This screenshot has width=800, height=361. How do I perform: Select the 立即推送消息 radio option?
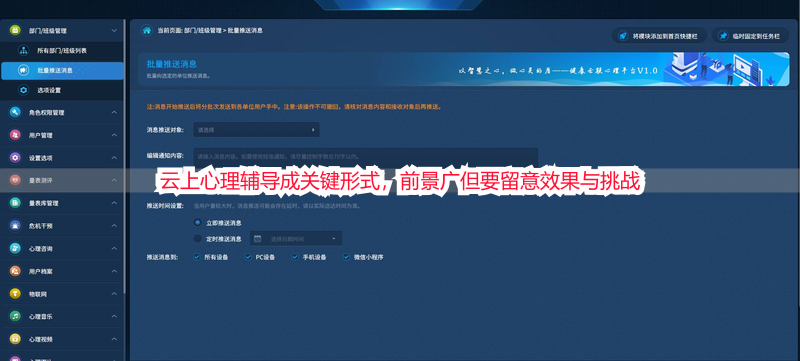click(x=198, y=223)
